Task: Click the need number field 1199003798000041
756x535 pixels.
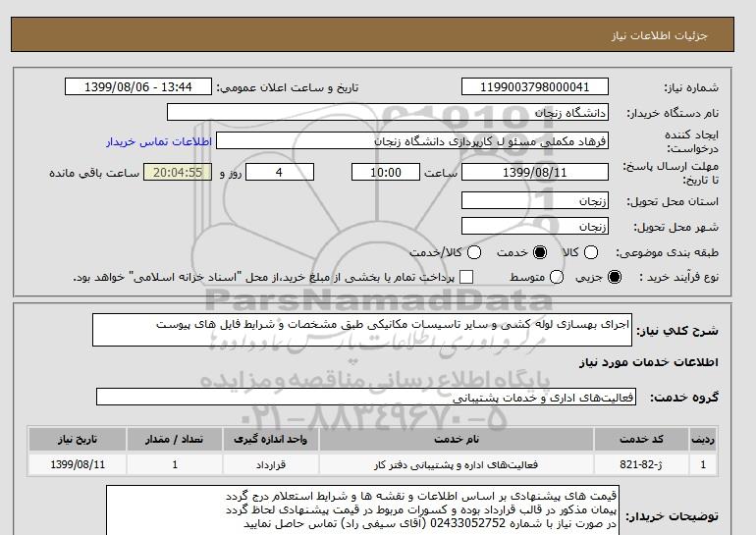Action: [535, 87]
